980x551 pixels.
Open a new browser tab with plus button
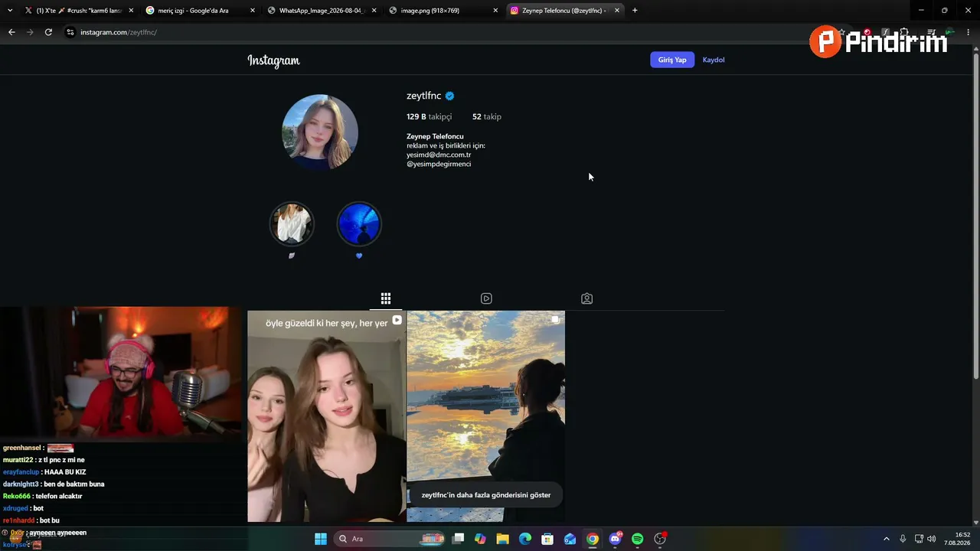[635, 11]
